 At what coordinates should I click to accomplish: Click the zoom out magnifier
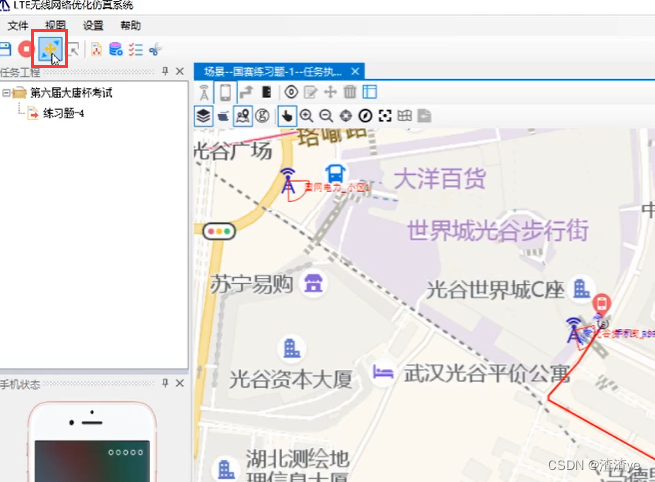(x=326, y=116)
